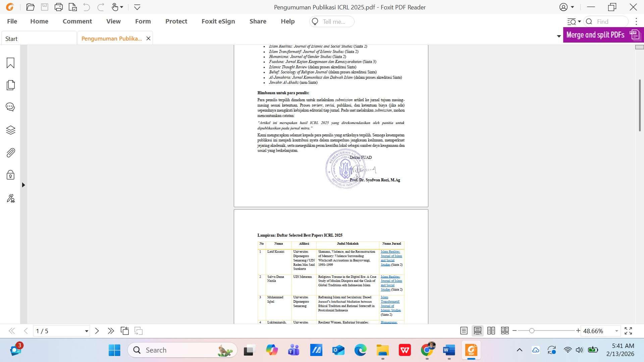Screen dimensions: 644x362
Task: Click the Open file folder icon
Action: (30, 7)
